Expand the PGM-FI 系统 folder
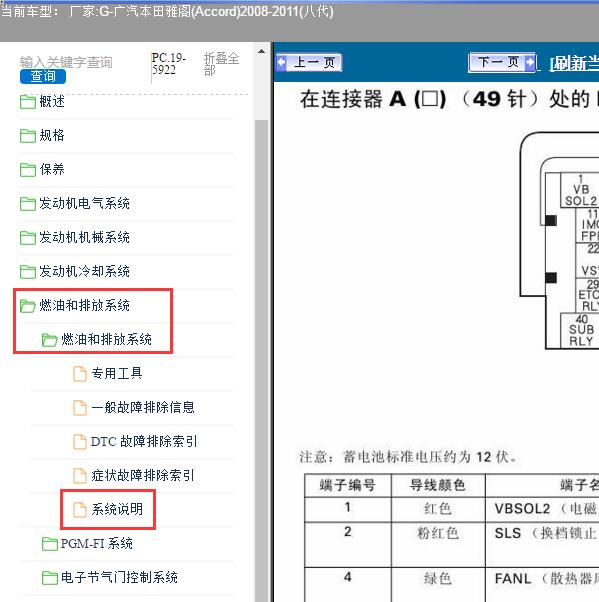The image size is (599, 602). 96,543
